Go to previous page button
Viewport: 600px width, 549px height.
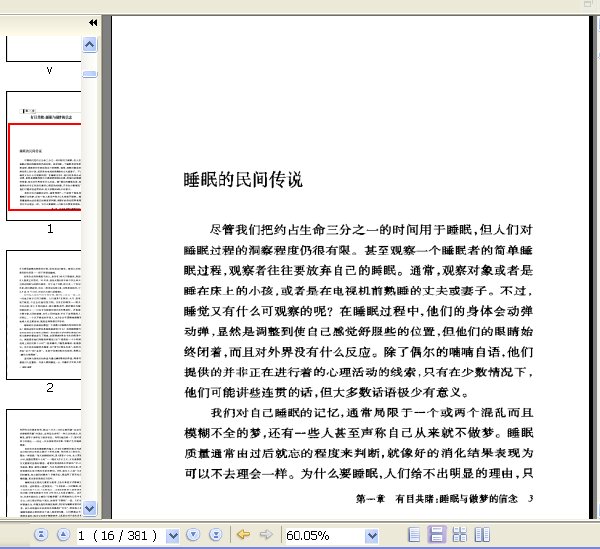(x=64, y=534)
